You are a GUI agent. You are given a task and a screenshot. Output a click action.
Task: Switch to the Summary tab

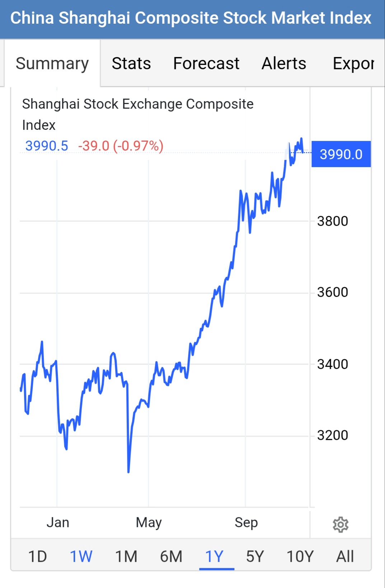tap(52, 64)
